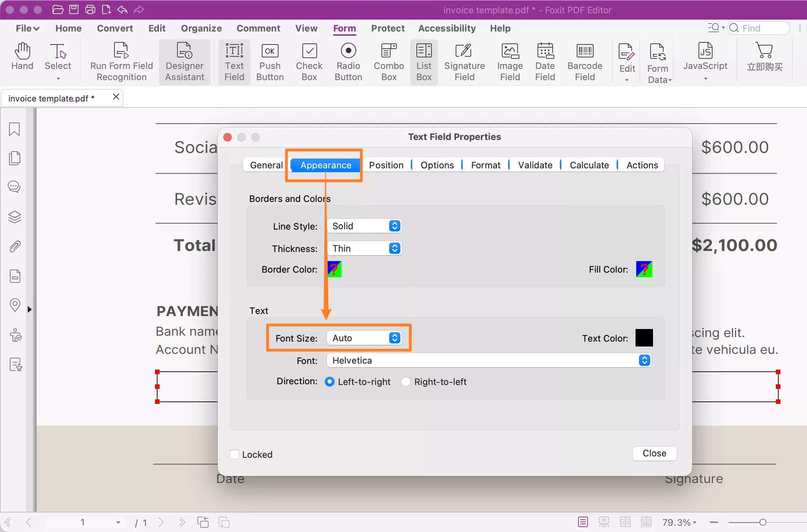Open the Designer Assistant
The height and width of the screenshot is (532, 807).
(184, 62)
